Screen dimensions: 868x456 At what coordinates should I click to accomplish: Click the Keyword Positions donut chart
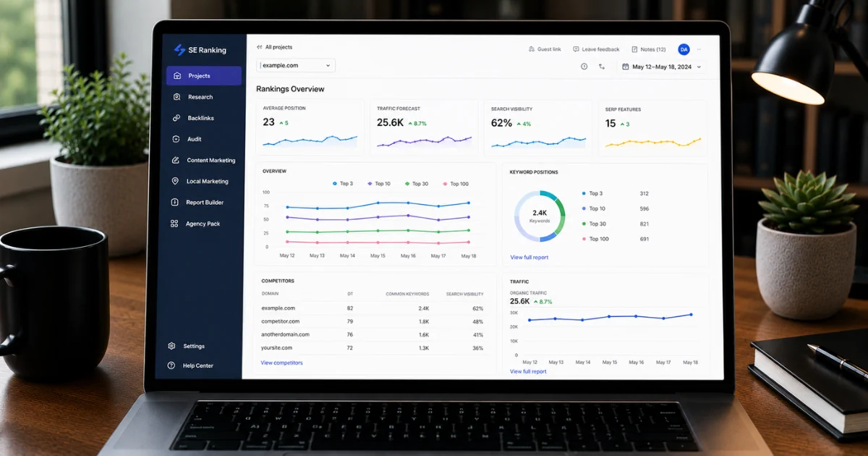tap(540, 216)
